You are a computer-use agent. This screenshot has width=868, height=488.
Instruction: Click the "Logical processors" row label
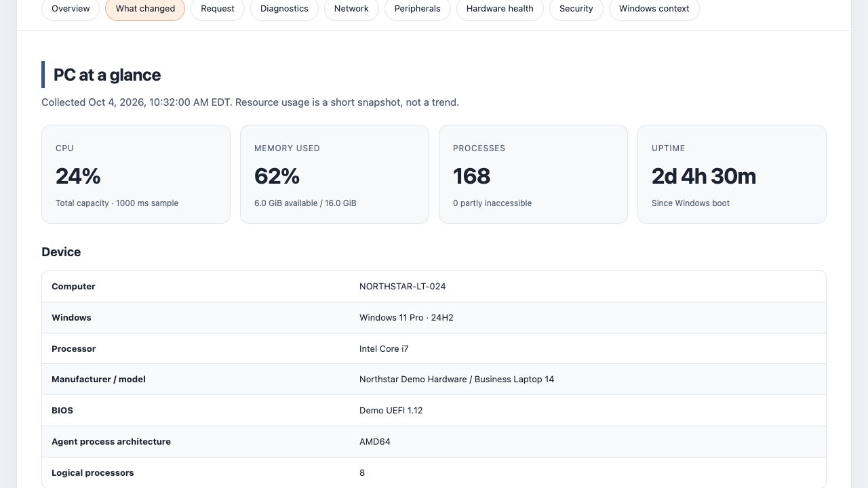(x=93, y=473)
